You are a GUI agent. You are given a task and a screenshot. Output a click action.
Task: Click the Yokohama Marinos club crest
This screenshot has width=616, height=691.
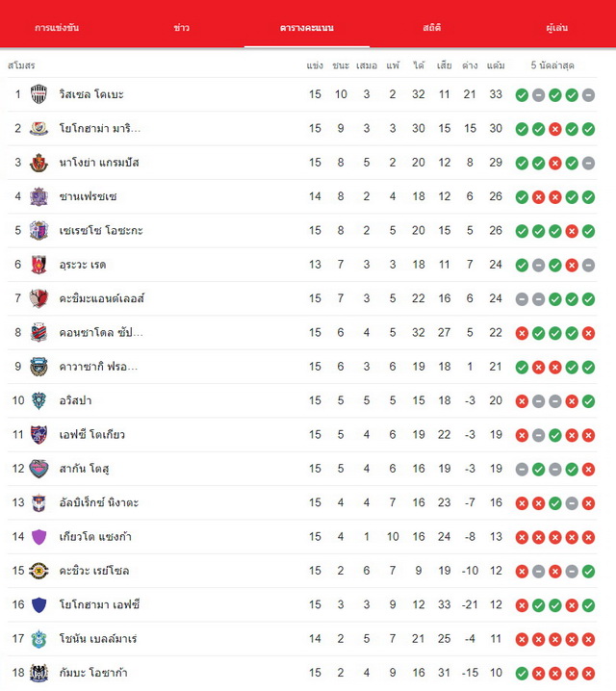coord(38,128)
